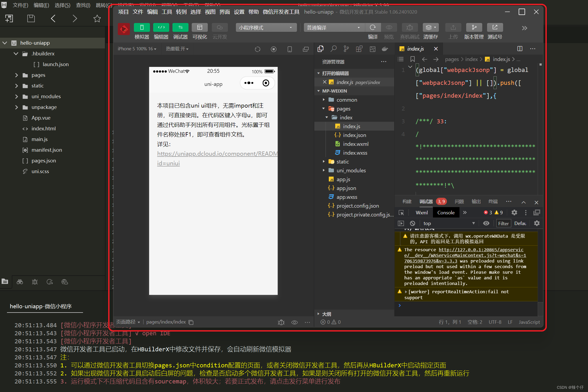Open the iPhone 5 100% device dropdown
The image size is (588, 392).
137,49
